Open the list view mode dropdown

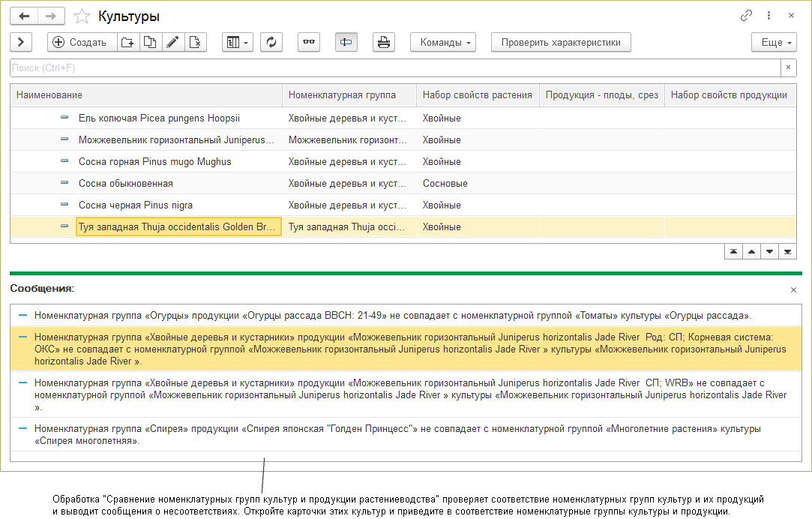click(x=238, y=42)
